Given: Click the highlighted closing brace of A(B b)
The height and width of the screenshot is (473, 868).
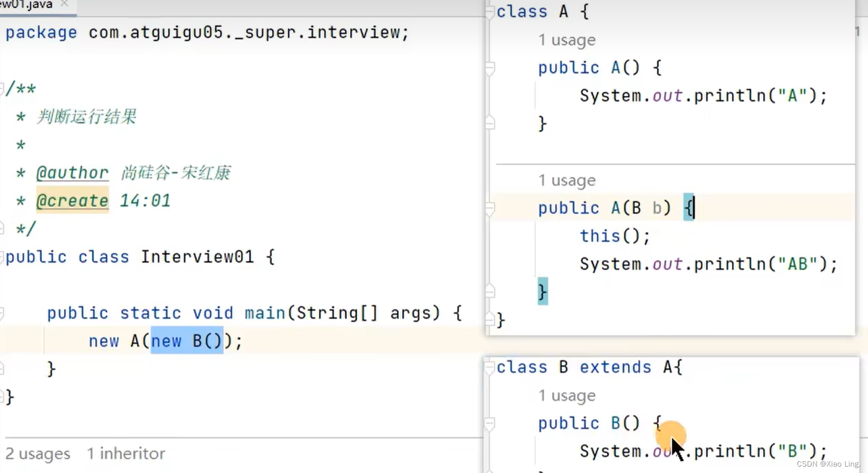Looking at the screenshot, I should tap(542, 292).
